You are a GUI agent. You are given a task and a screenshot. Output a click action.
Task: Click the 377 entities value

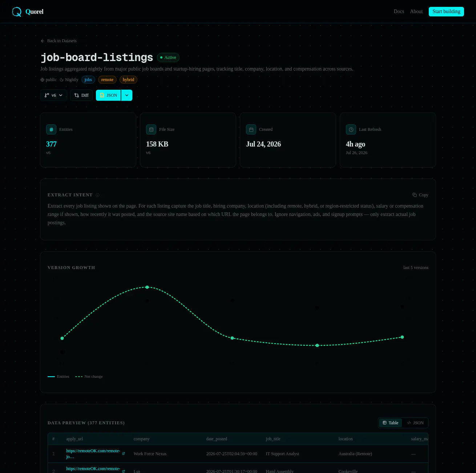pyautogui.click(x=51, y=144)
